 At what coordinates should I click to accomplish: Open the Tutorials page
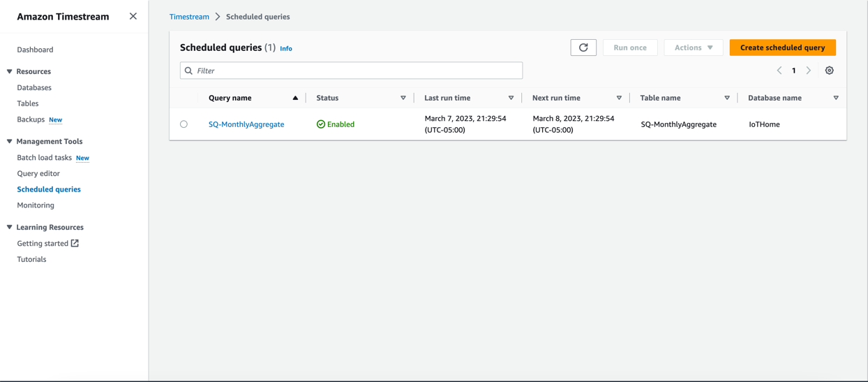point(31,259)
